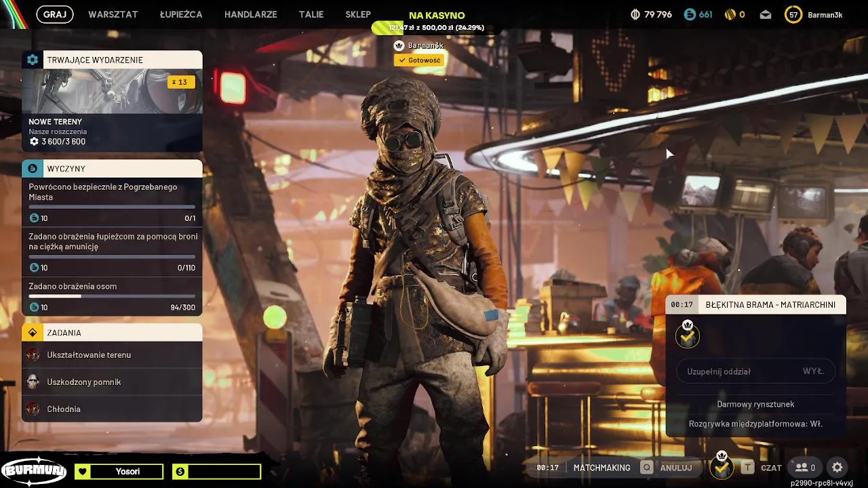Click the ready squad portrait in matchmaking panel

(x=688, y=335)
